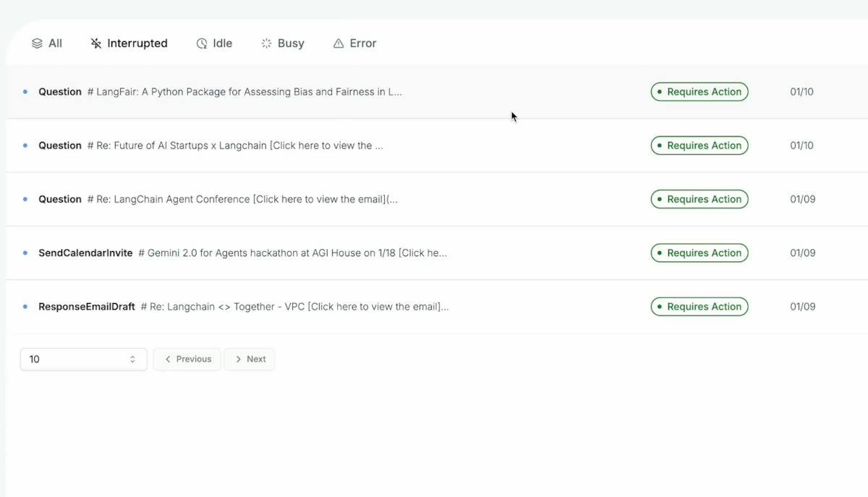Click Question label on Agent Conference row
Screen dimensions: 868x497
(60, 199)
